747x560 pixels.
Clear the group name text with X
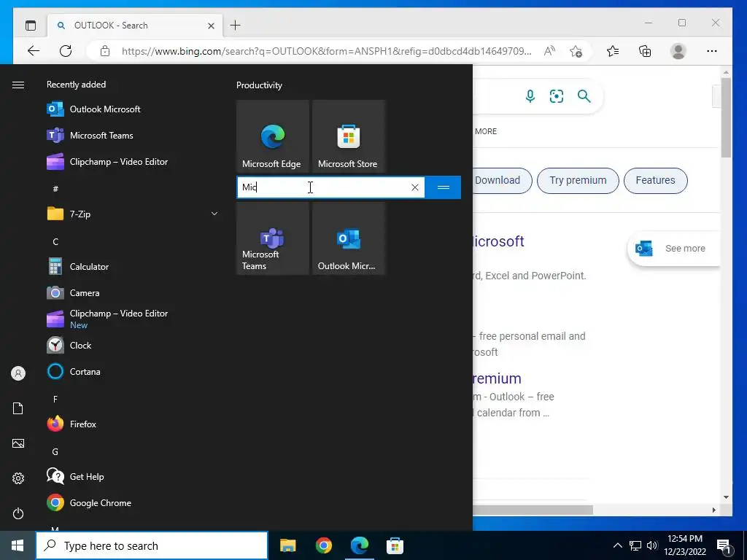(415, 187)
